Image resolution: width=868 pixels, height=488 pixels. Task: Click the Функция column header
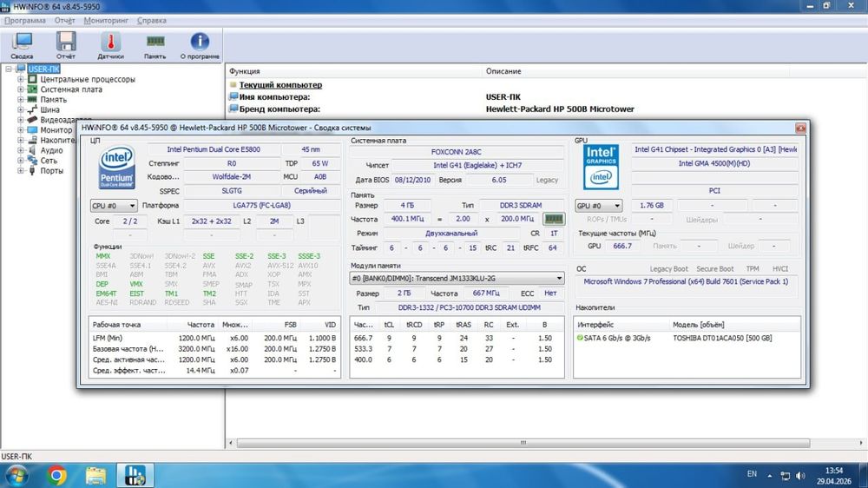pyautogui.click(x=354, y=71)
